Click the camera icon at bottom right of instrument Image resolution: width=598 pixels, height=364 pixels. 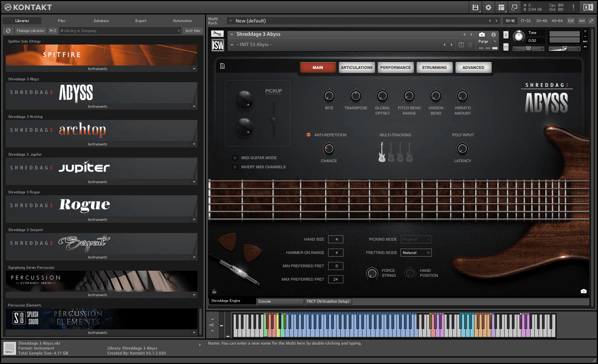(584, 291)
